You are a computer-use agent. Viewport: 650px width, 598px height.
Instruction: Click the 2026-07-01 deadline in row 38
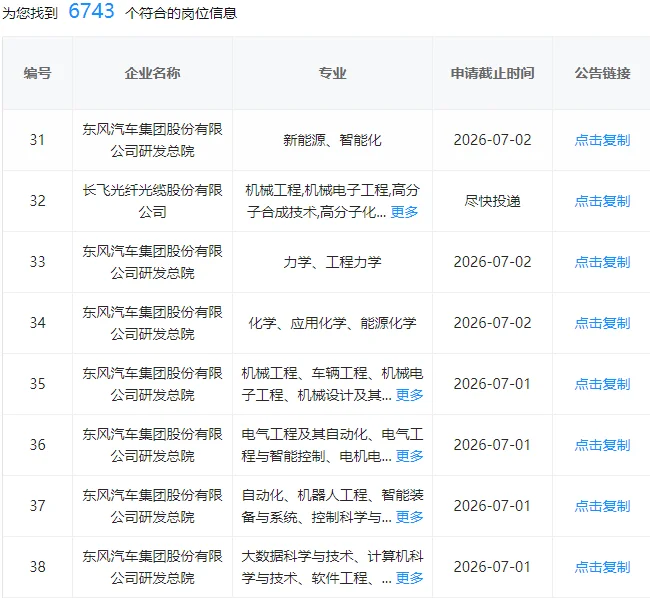pos(492,567)
